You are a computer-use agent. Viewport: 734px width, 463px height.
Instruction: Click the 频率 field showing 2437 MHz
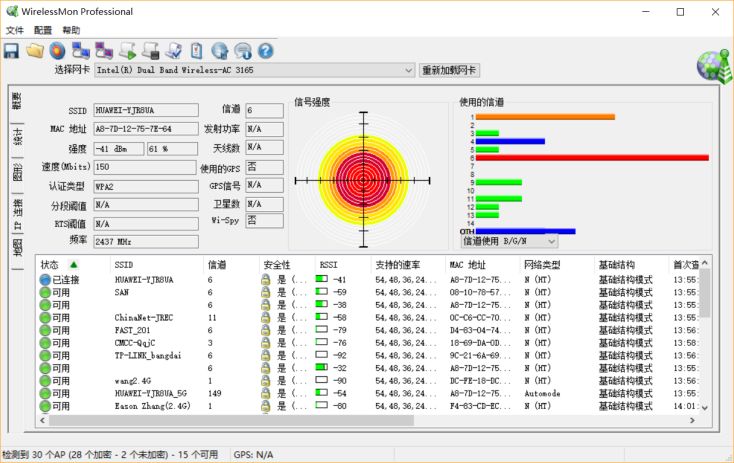pos(146,242)
